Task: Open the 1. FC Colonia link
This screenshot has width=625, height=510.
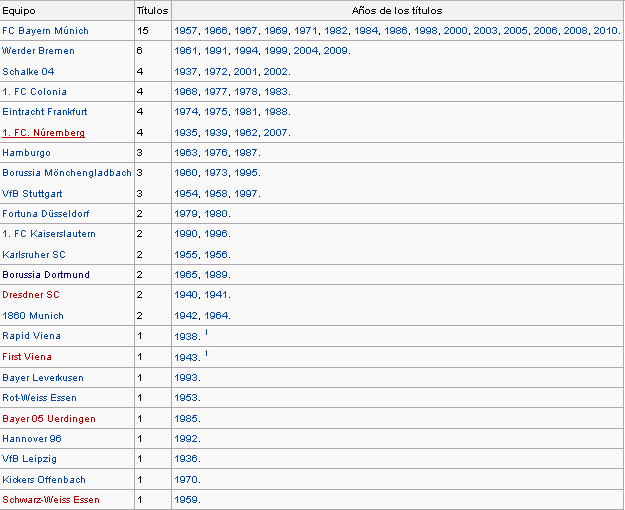Action: click(34, 91)
